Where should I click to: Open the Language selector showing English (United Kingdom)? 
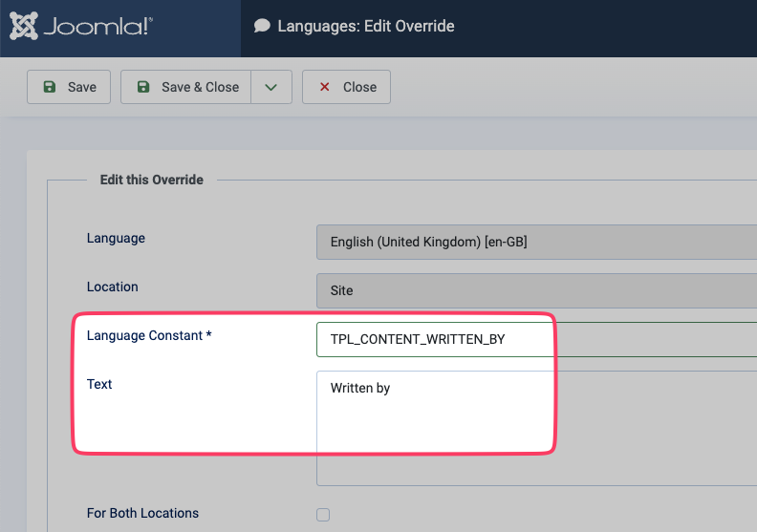point(535,242)
